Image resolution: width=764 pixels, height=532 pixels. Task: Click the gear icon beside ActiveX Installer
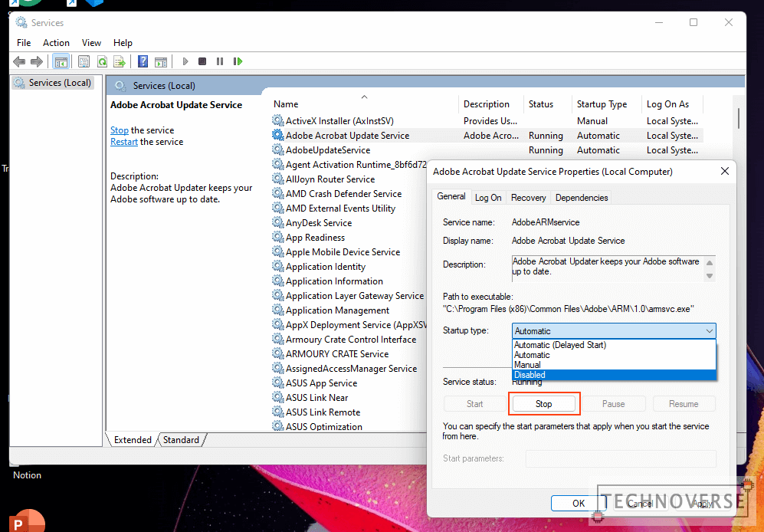point(277,120)
